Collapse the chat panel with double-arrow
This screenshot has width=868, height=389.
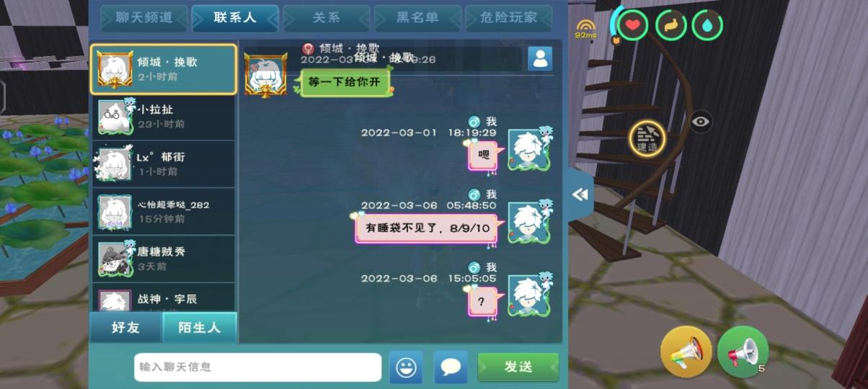[580, 194]
